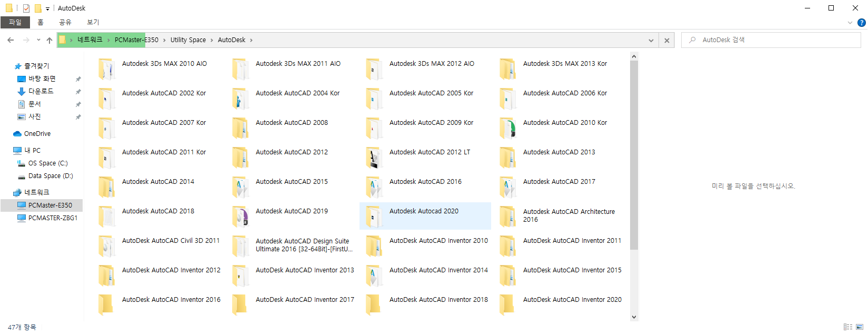Select the Autodesk AutoCAD 2015 folder icon
This screenshot has width=868, height=334.
click(241, 186)
